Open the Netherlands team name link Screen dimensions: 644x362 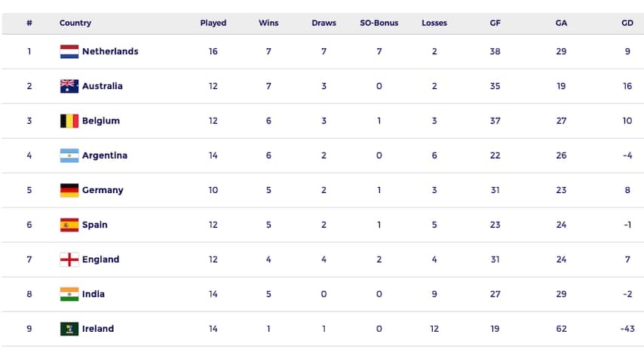click(x=110, y=51)
